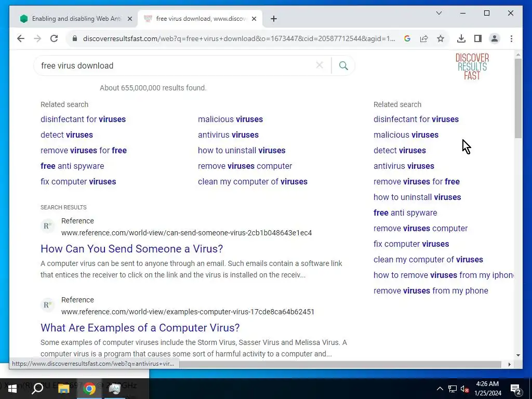Open middle 'antivirus viruses' related search
532x399 pixels.
pyautogui.click(x=228, y=135)
